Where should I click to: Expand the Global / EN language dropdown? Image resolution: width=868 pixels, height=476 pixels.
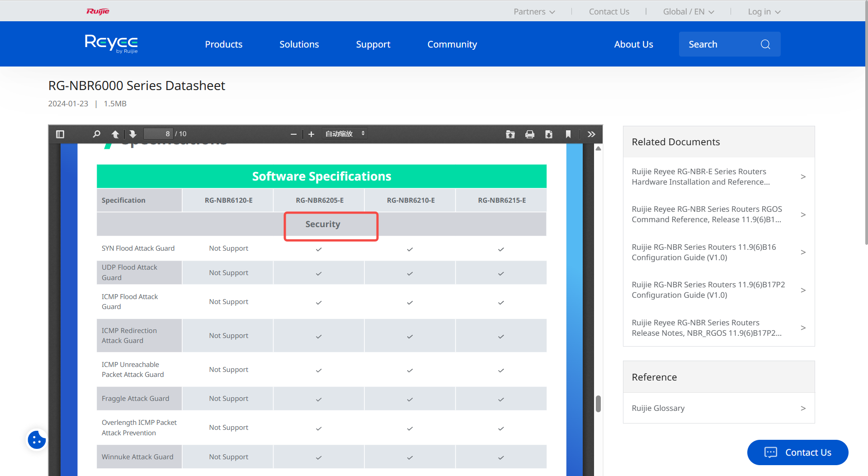tap(688, 12)
